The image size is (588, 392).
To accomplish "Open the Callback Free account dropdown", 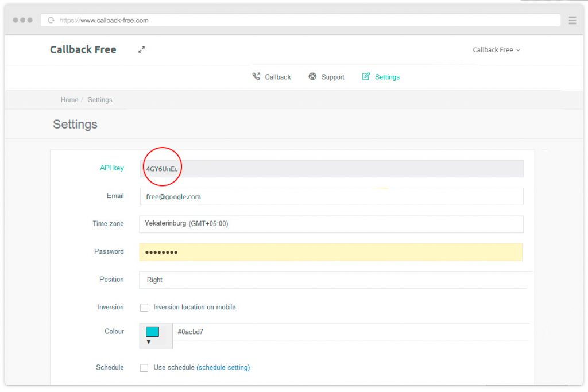I will [x=496, y=50].
